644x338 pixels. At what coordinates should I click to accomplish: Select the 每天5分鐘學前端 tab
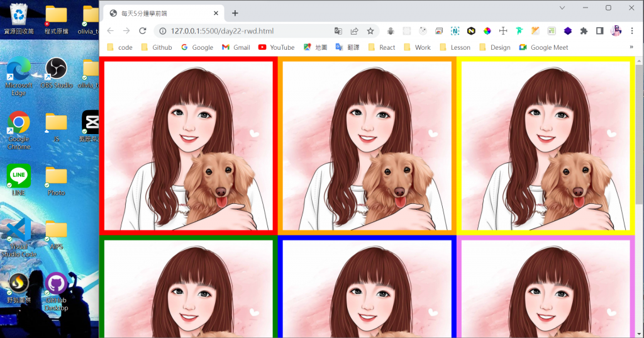coord(164,13)
